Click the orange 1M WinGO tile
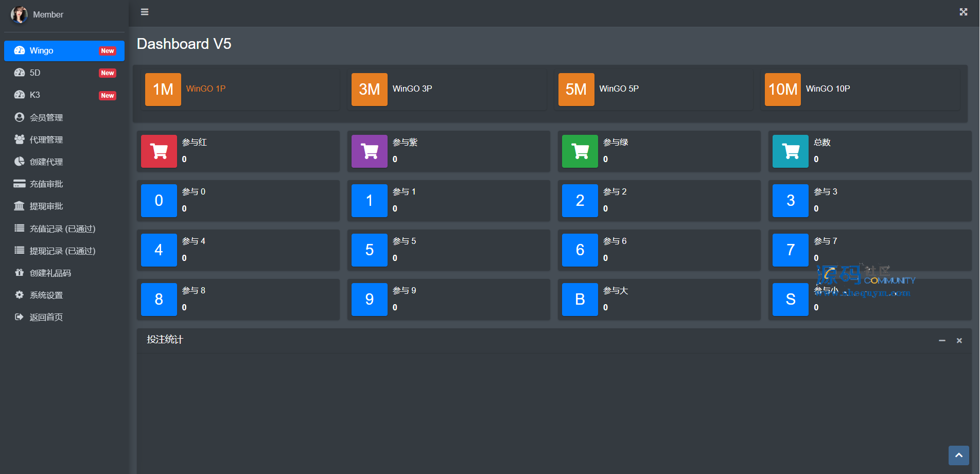The width and height of the screenshot is (980, 474). (x=163, y=90)
